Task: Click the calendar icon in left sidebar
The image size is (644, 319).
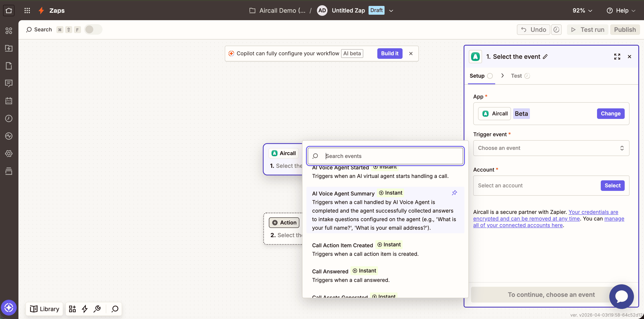Action: click(9, 101)
